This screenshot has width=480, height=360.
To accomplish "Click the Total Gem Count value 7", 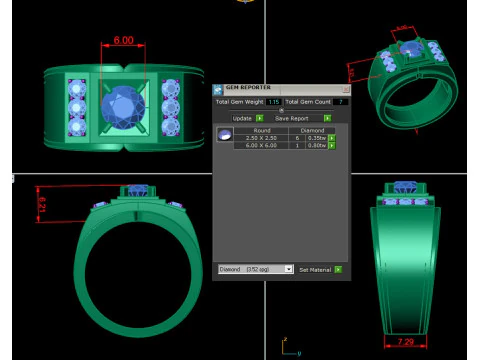I will [x=340, y=102].
